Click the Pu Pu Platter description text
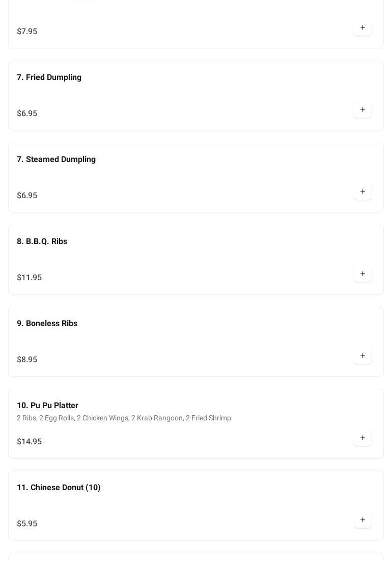 (x=124, y=418)
